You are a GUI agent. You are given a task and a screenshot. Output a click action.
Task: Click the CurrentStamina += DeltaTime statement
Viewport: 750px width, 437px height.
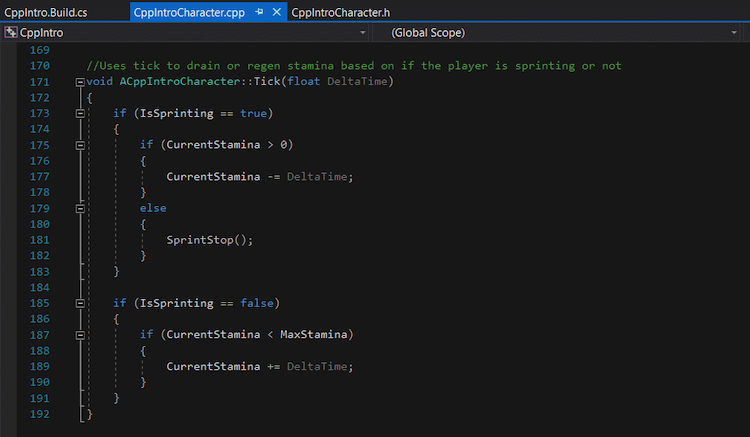point(260,366)
